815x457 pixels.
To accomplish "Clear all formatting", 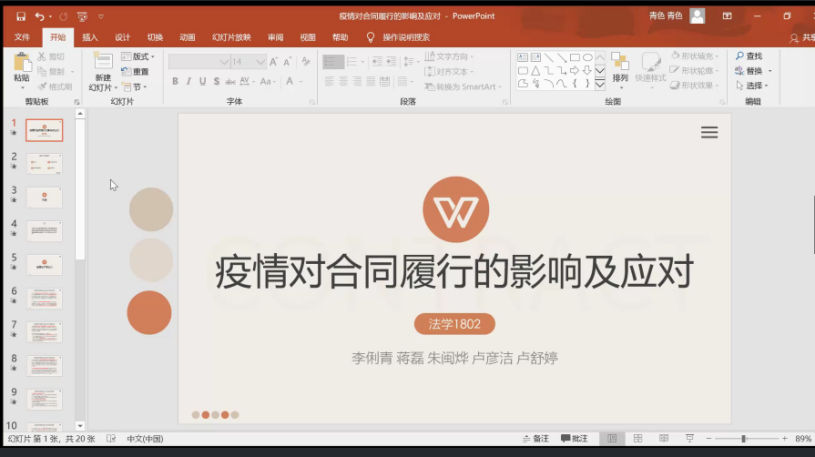I will click(x=306, y=62).
